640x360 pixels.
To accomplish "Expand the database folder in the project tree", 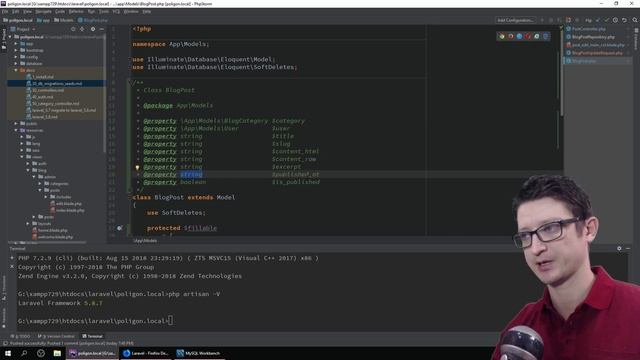I will coord(16,64).
